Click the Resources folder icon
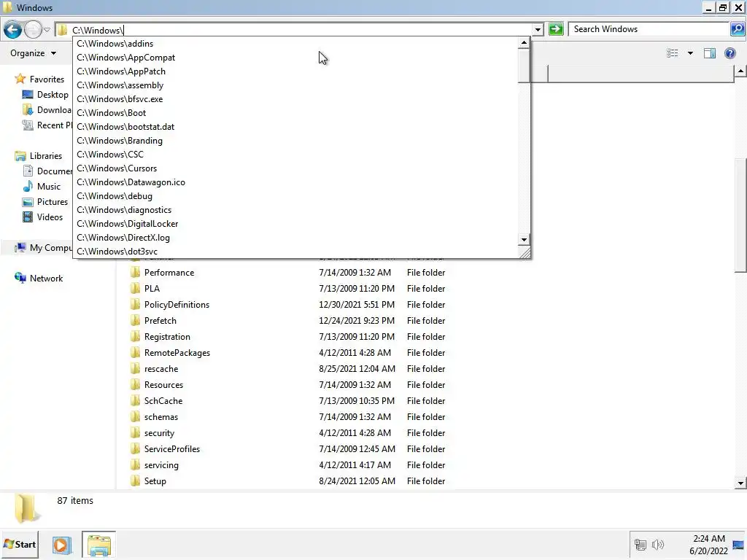 click(135, 384)
